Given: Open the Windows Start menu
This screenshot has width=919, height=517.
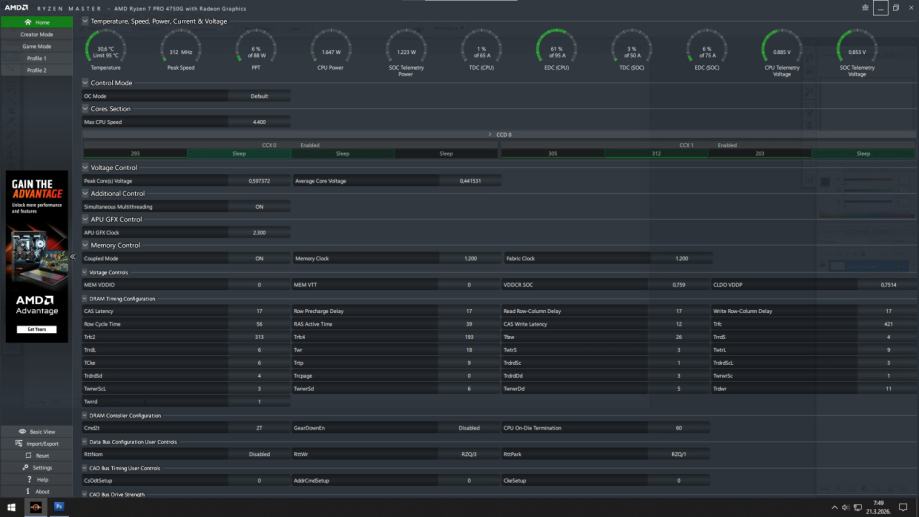Looking at the screenshot, I should coord(12,507).
